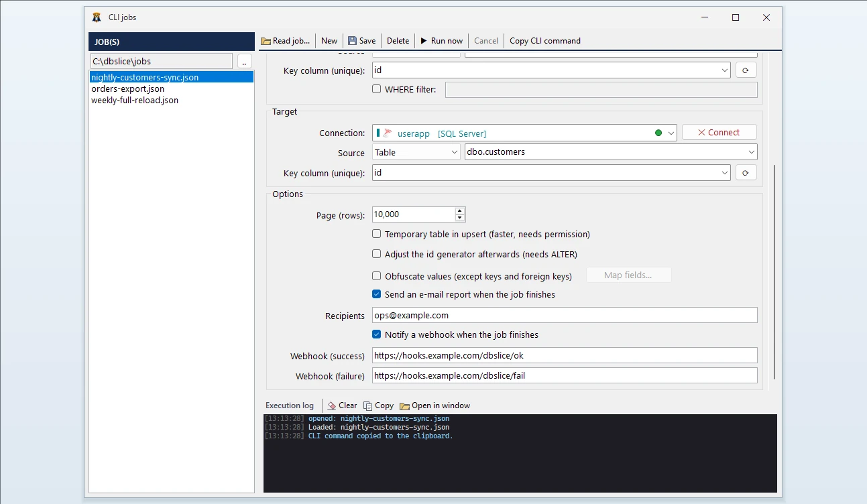The image size is (867, 504).
Task: Click the app icon in title bar
Action: click(97, 17)
